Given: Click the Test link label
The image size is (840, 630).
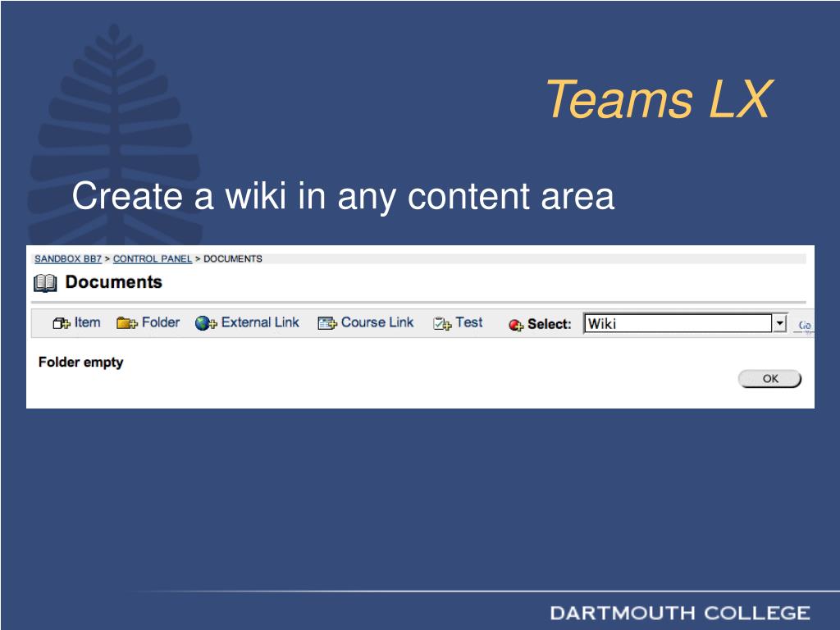Looking at the screenshot, I should (x=469, y=322).
